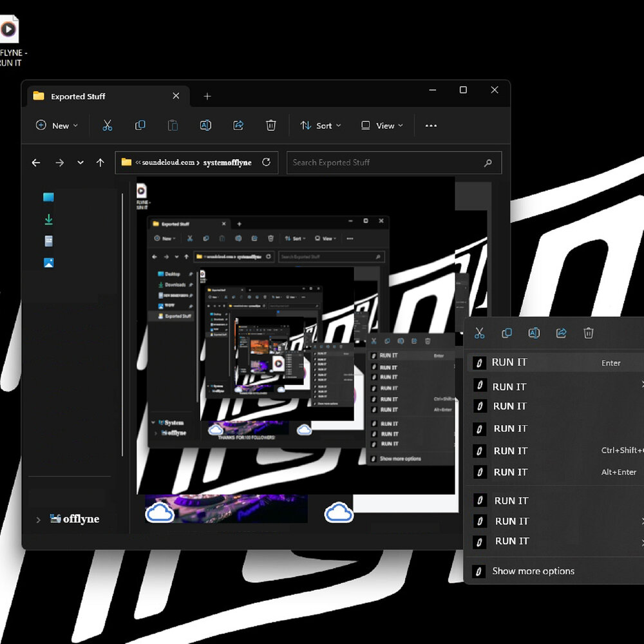Click Cut icon in Explorer toolbar
Screen dimensions: 644x644
107,126
